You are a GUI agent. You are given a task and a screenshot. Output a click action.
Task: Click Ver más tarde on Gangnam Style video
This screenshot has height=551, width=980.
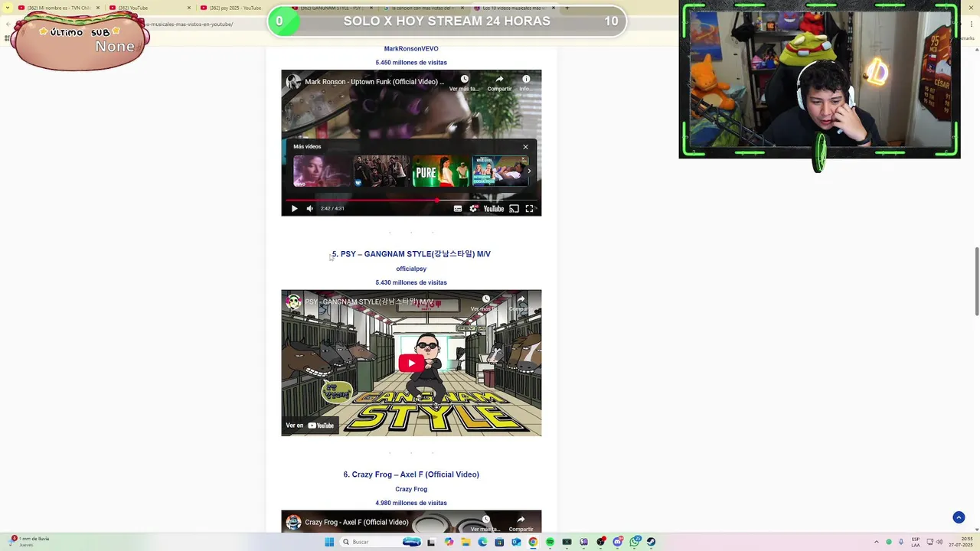coord(485,303)
